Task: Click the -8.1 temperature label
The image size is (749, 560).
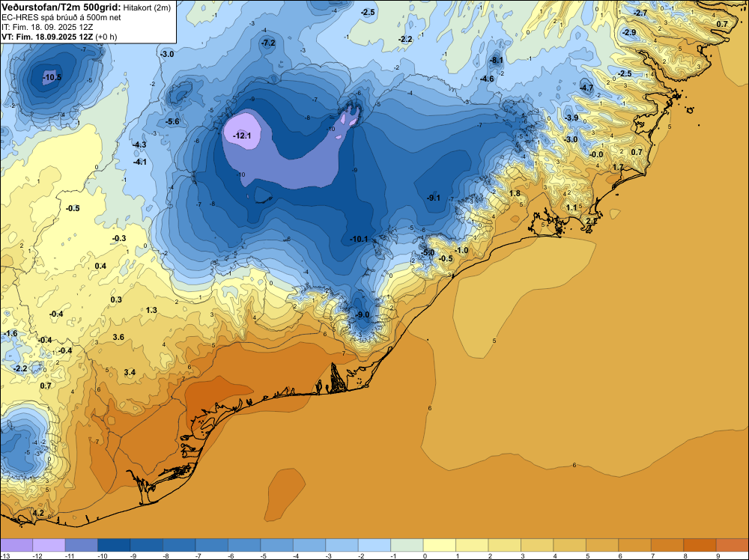Action: tap(497, 60)
